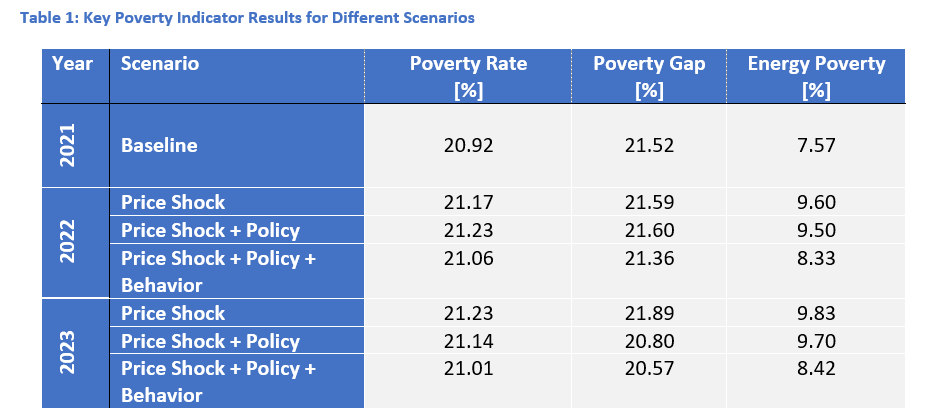Select the Scenario column header
The width and height of the screenshot is (934, 415).
(x=160, y=64)
